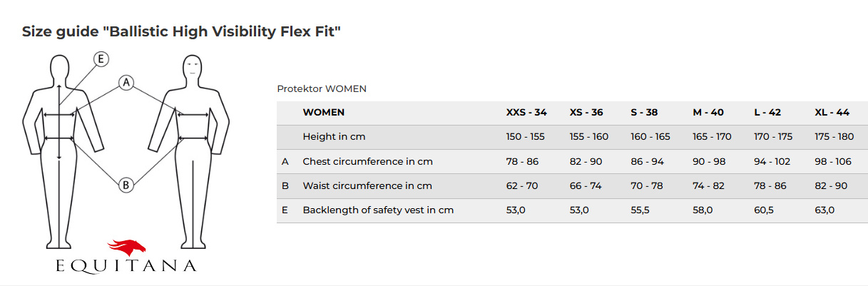Click Backlength of safety vest row label
The height and width of the screenshot is (286, 868).
(x=378, y=210)
